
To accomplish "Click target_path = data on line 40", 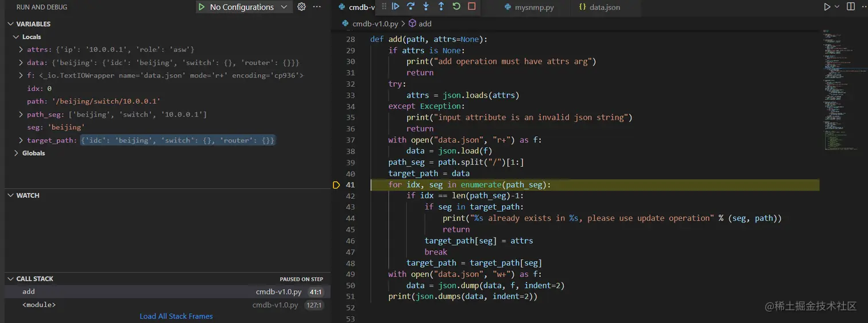I will pos(429,174).
